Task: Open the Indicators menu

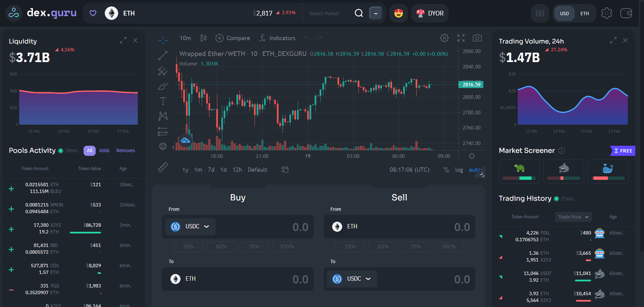Action: [278, 38]
